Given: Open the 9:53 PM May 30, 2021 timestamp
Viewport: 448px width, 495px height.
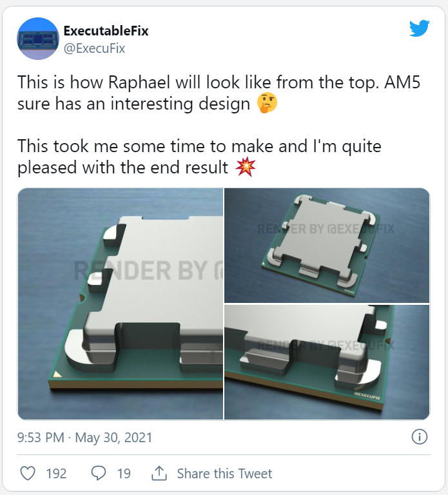Looking at the screenshot, I should click(84, 438).
